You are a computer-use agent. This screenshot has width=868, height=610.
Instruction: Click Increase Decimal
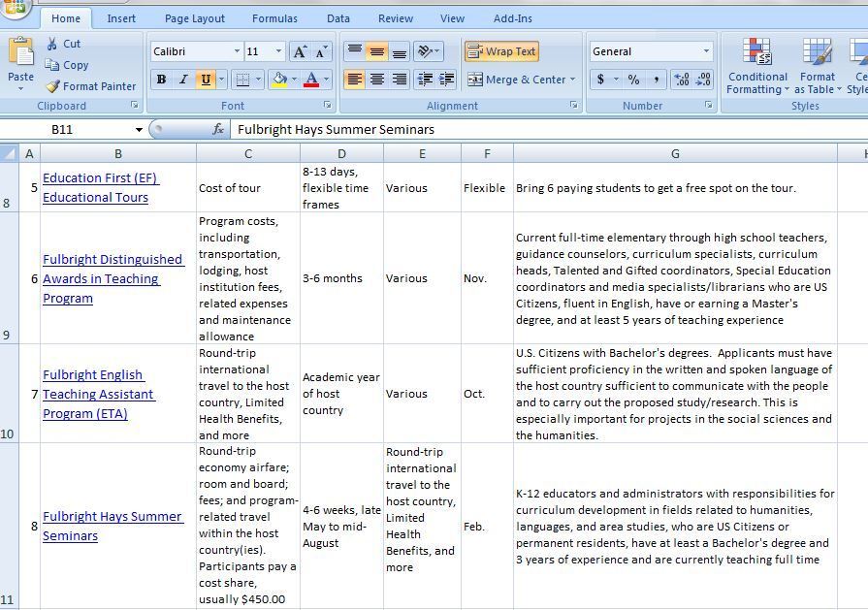pyautogui.click(x=682, y=80)
